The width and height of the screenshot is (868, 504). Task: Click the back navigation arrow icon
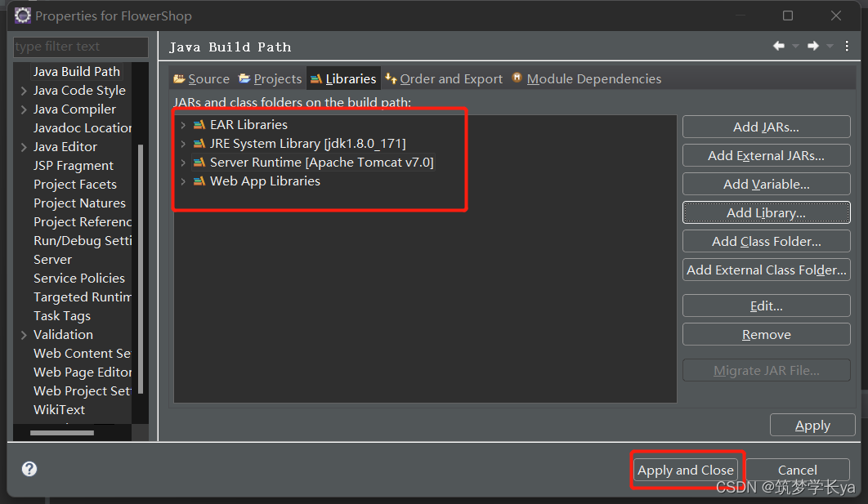tap(779, 46)
